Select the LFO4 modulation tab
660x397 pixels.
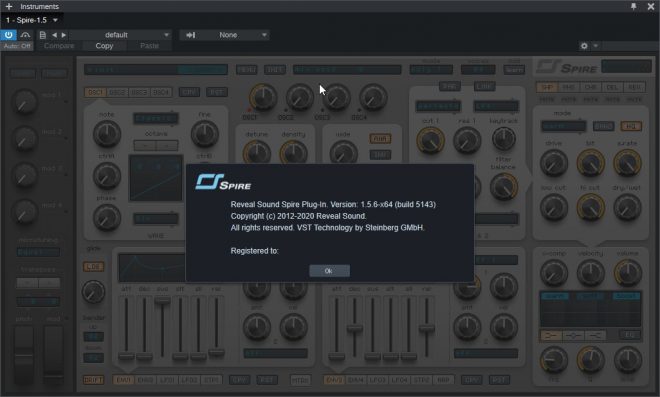(399, 380)
